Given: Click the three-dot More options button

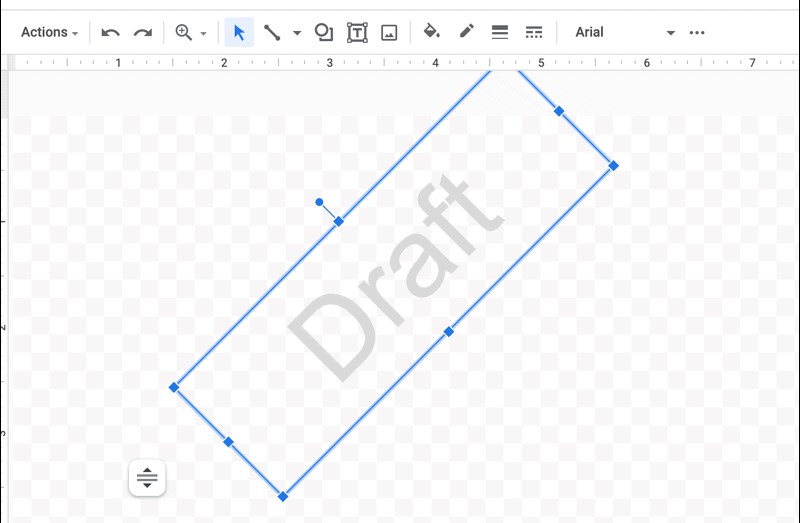Looking at the screenshot, I should 697,33.
